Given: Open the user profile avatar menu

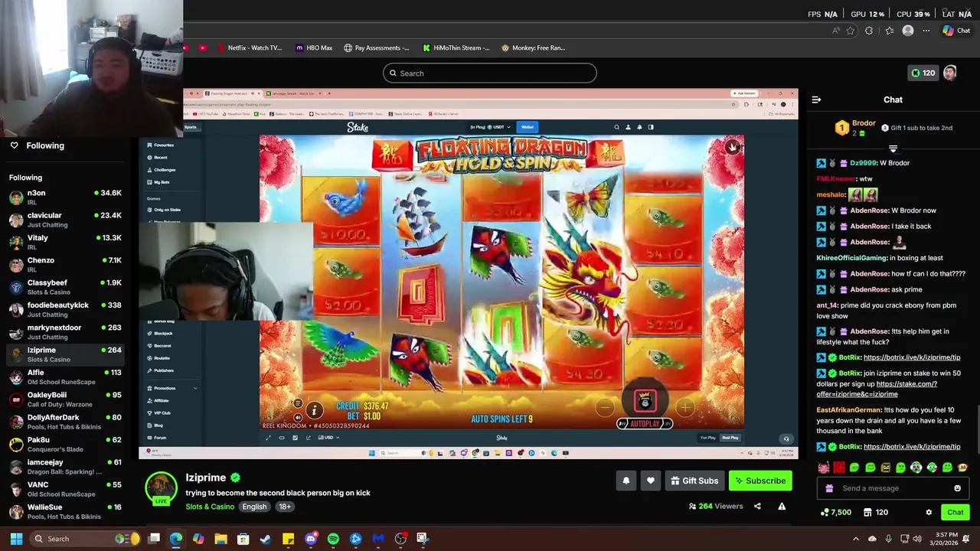Looking at the screenshot, I should (950, 73).
